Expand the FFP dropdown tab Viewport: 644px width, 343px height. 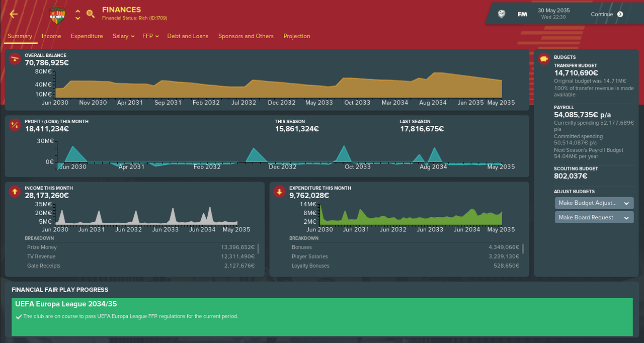coord(150,36)
